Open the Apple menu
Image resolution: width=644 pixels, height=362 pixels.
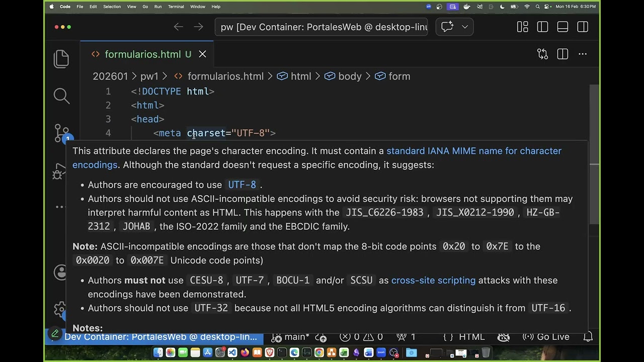51,7
